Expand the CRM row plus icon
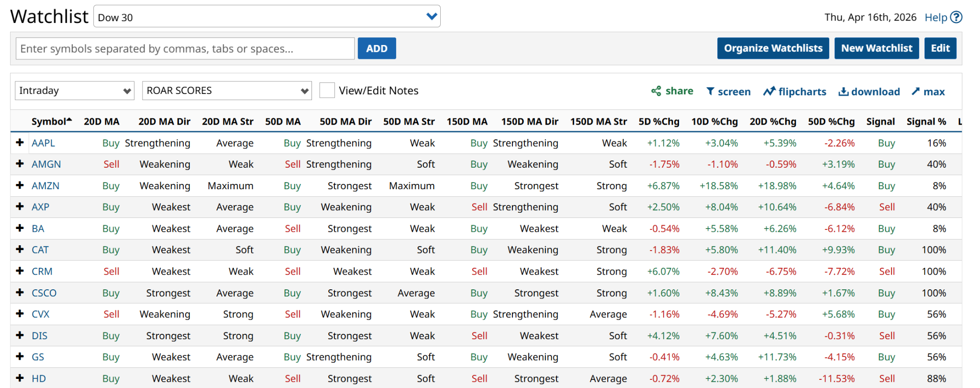 pos(20,271)
